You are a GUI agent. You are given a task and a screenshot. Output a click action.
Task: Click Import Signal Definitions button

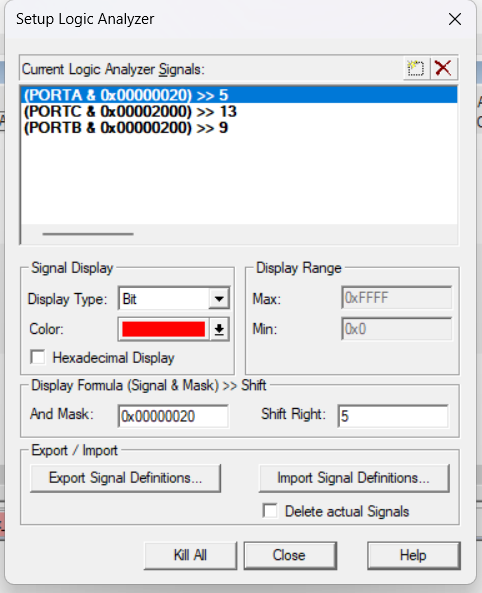(x=354, y=478)
